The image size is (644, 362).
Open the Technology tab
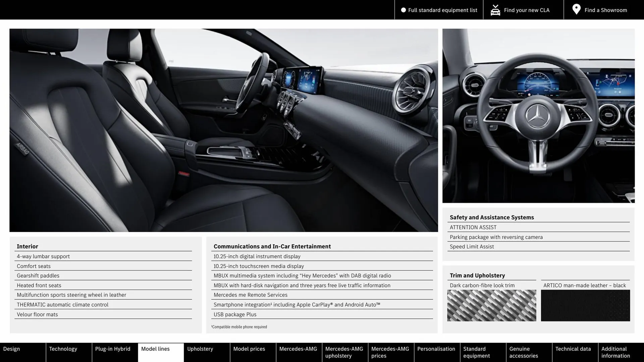coord(63,349)
